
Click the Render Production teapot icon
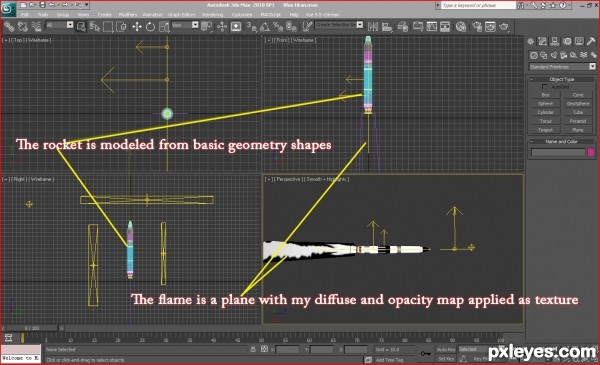point(504,26)
